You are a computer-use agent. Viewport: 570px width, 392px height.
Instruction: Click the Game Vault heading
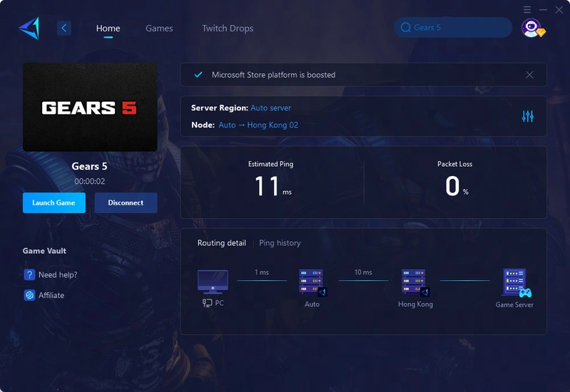44,251
